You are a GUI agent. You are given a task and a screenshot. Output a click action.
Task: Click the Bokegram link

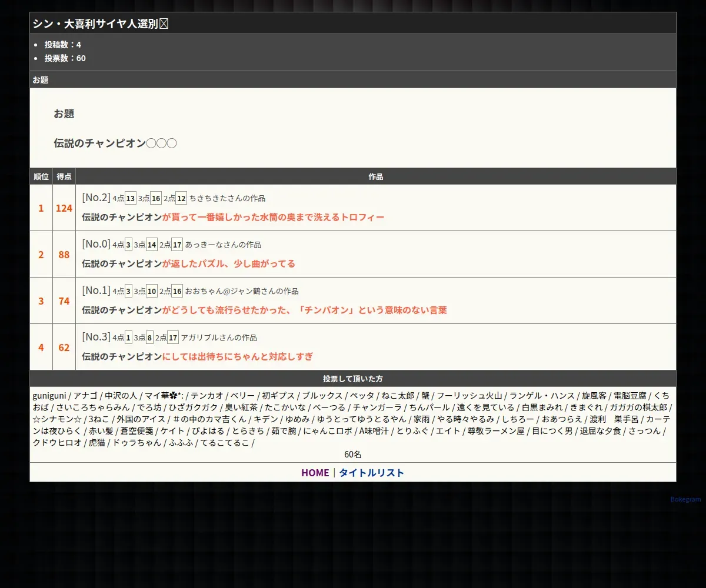click(x=686, y=499)
